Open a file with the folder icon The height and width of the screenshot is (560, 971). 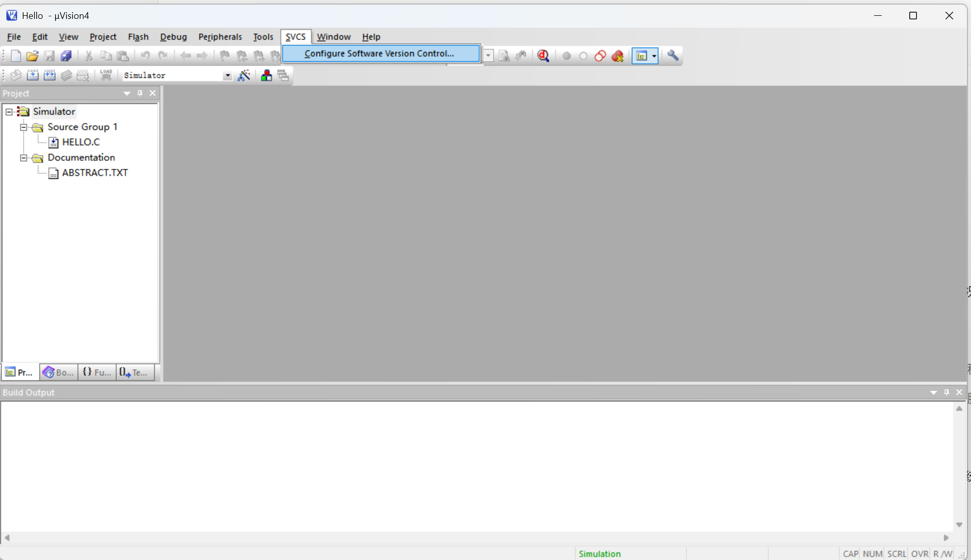[x=32, y=56]
